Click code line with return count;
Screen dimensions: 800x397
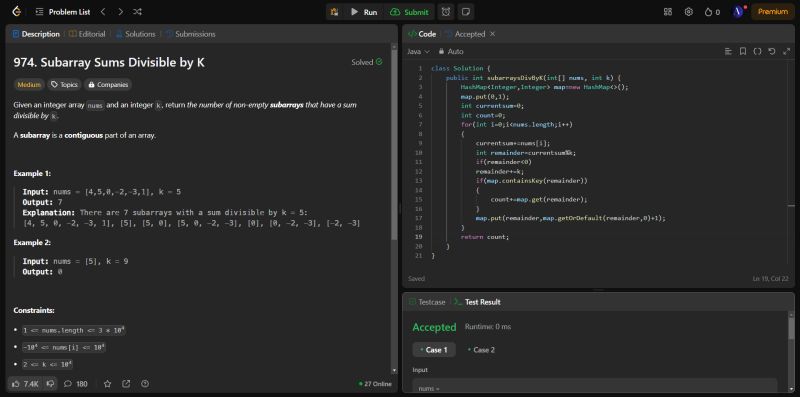[485, 237]
